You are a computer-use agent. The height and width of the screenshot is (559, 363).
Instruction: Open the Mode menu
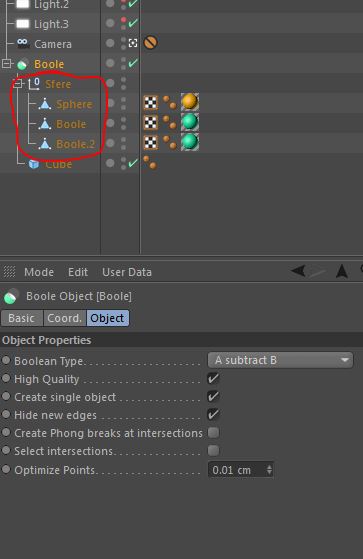click(39, 272)
